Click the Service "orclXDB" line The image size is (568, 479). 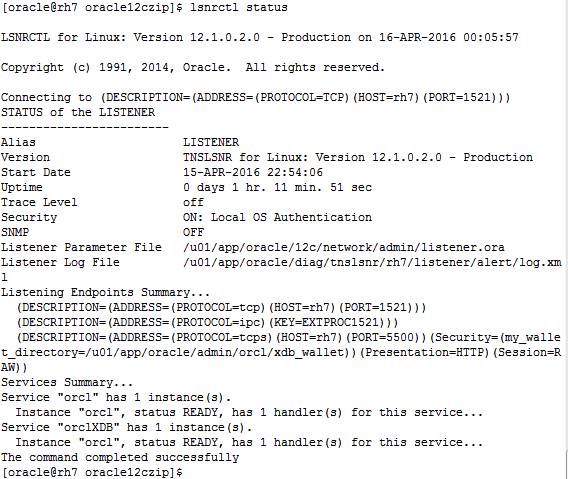tap(126, 428)
